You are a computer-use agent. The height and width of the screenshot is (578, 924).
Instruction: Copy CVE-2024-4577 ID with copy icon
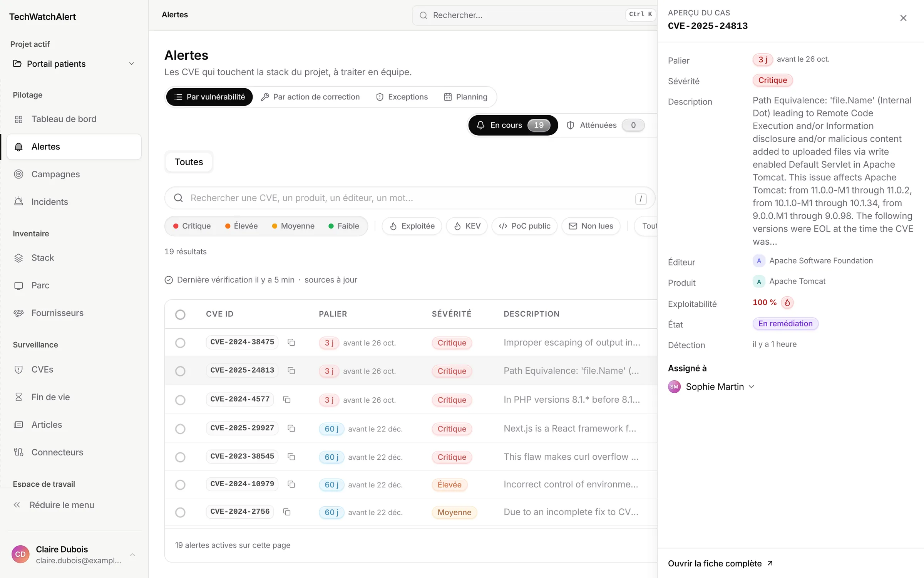287,399
